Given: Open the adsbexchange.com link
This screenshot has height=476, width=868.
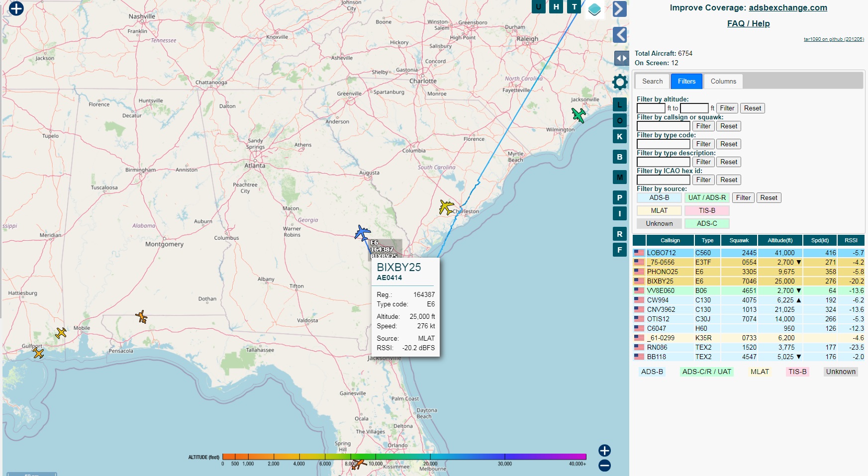Looking at the screenshot, I should (788, 7).
